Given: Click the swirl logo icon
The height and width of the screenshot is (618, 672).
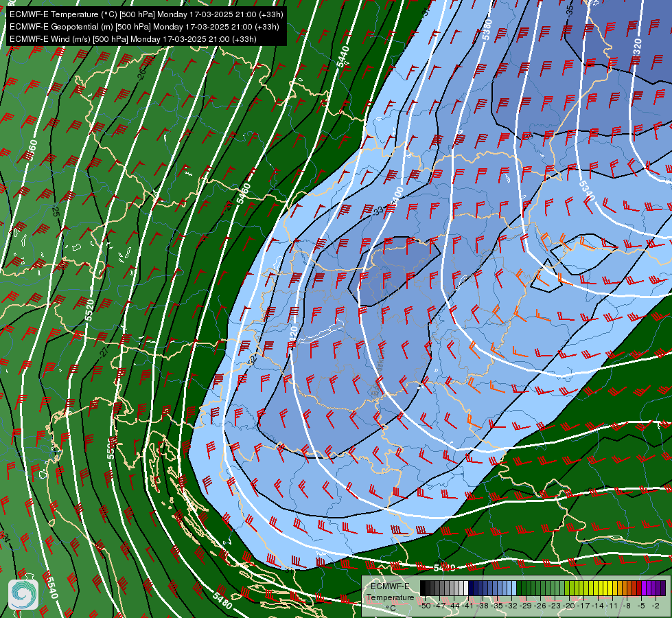Looking at the screenshot, I should coord(23,595).
